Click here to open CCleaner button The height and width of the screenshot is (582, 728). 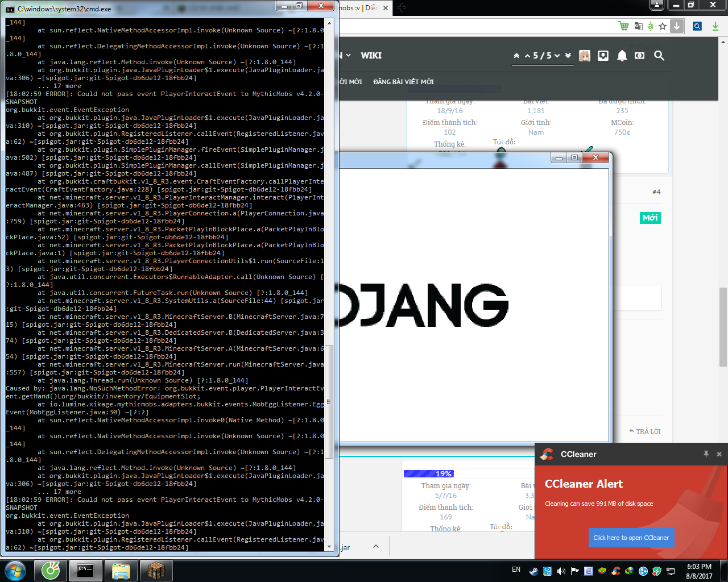coord(631,538)
